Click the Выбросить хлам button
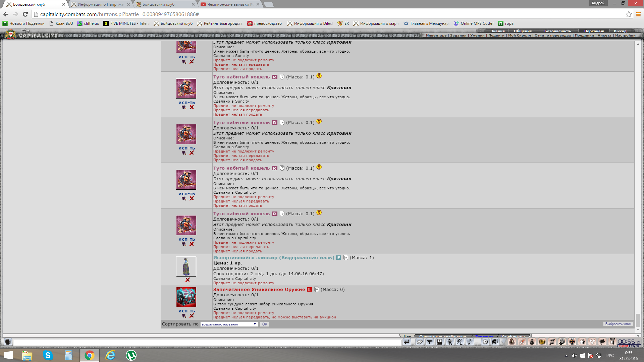The image size is (644, 362). [618, 324]
